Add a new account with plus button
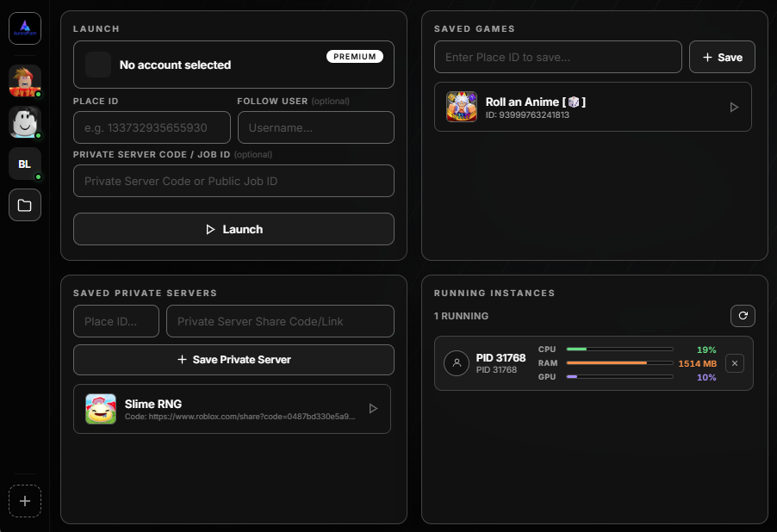 [x=25, y=501]
